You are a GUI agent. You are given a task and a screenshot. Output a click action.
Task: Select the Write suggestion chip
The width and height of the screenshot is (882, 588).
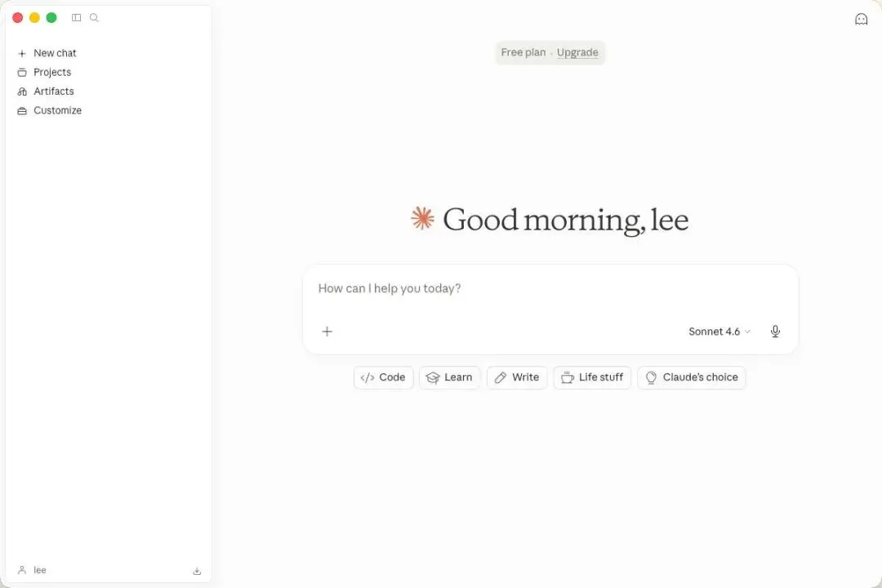tap(517, 377)
